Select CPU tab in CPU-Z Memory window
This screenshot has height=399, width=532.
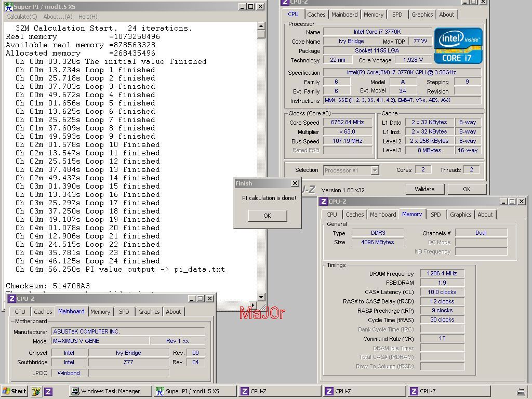[x=331, y=215]
